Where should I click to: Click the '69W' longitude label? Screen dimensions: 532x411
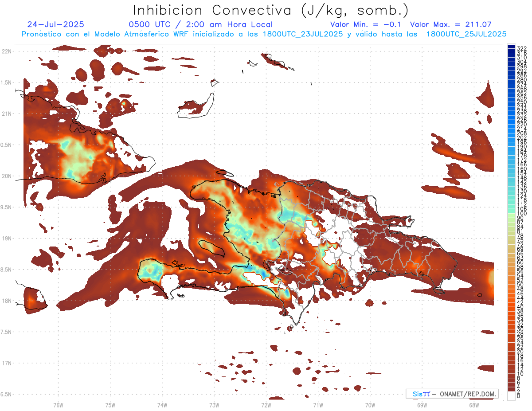(422, 405)
